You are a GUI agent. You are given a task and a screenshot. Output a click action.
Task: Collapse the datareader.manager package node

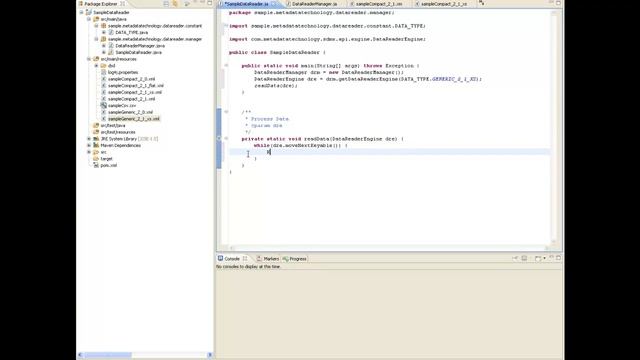[96, 39]
